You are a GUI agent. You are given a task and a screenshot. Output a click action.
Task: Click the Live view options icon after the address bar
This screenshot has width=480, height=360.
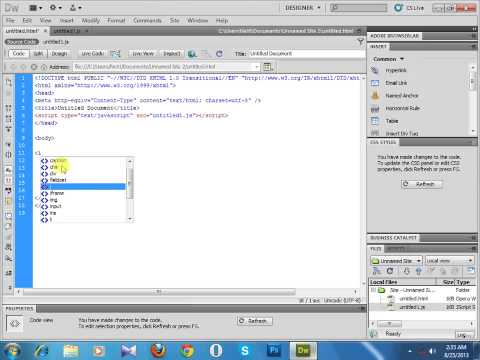(x=267, y=67)
